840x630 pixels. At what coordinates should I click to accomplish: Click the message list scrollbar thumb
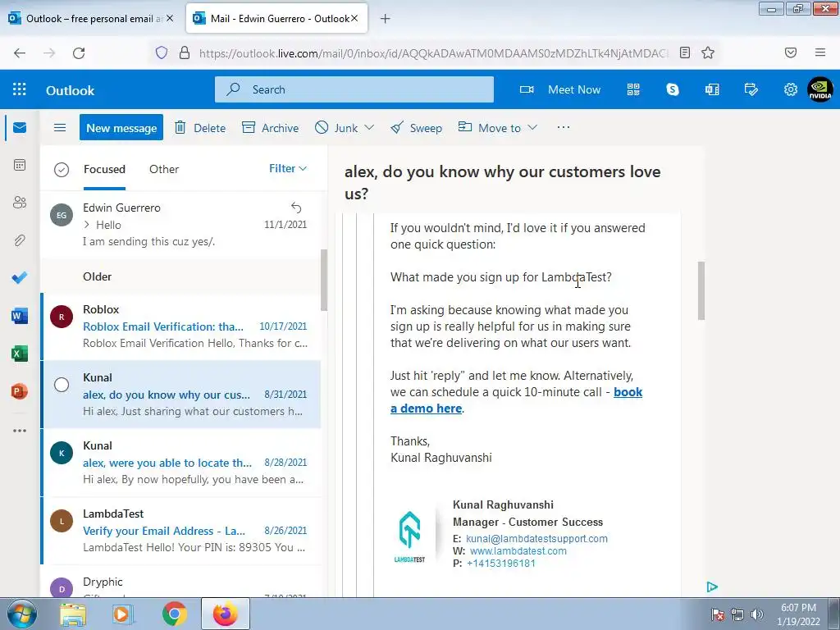pos(323,280)
